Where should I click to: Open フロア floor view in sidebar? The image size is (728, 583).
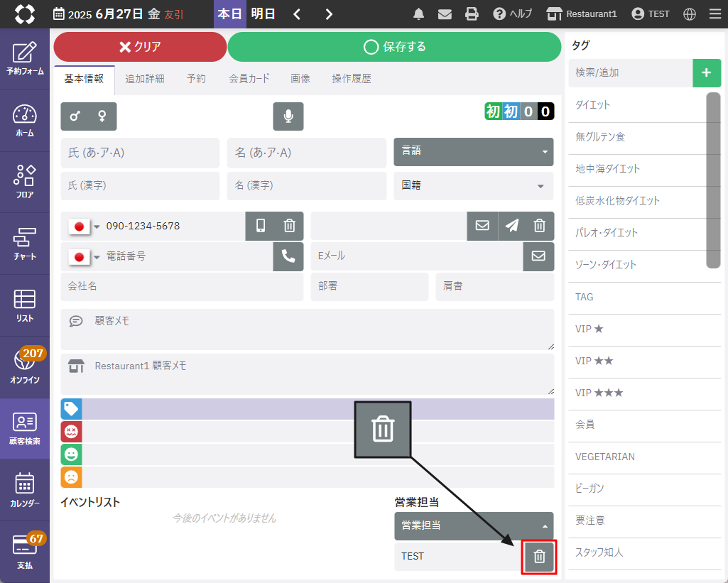tap(25, 182)
